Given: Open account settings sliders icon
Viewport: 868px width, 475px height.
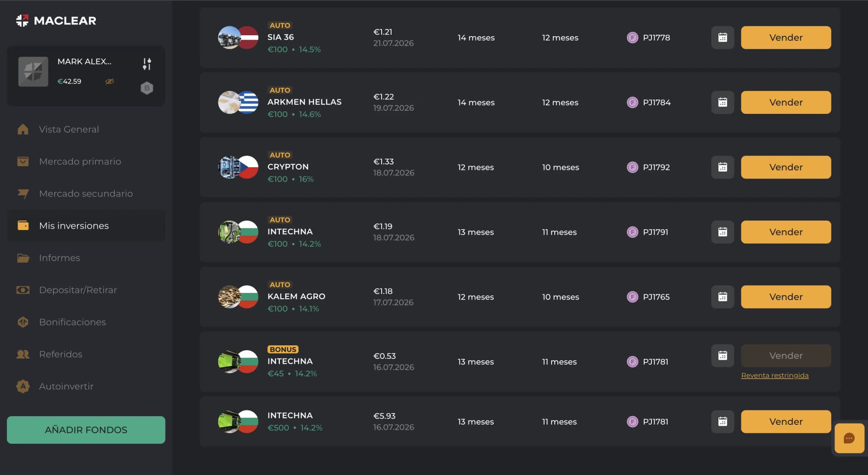Looking at the screenshot, I should pyautogui.click(x=146, y=64).
